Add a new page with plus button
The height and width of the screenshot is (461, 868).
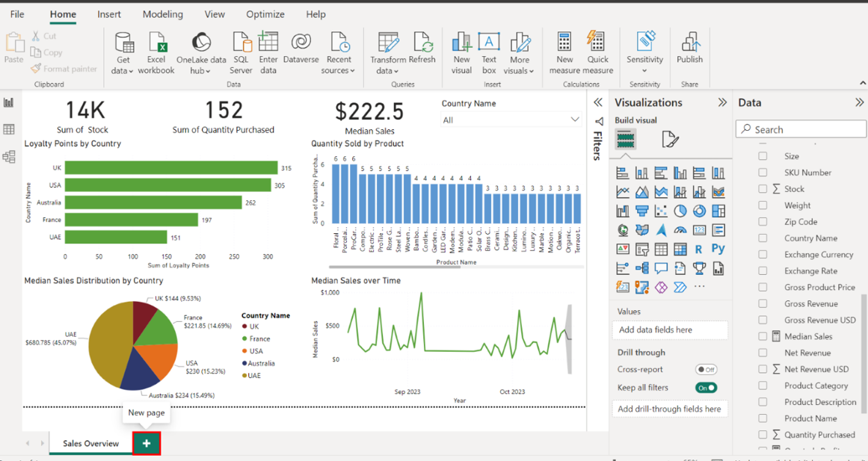(x=147, y=443)
